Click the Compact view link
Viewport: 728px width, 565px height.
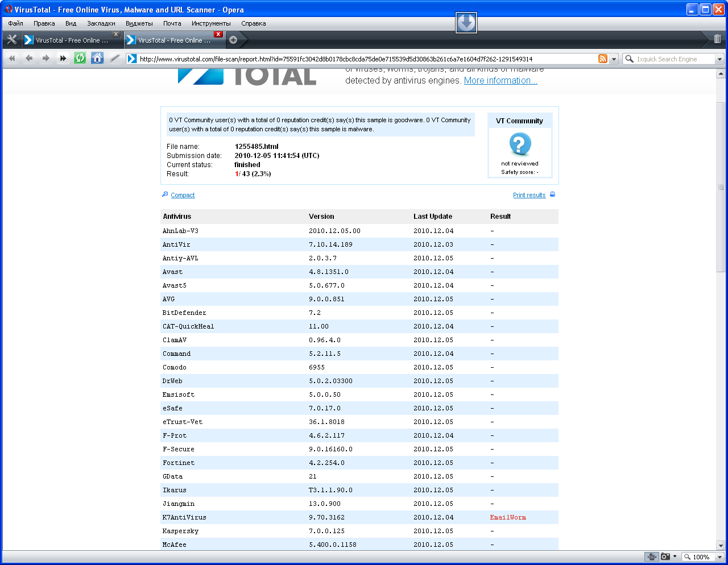pyautogui.click(x=183, y=195)
